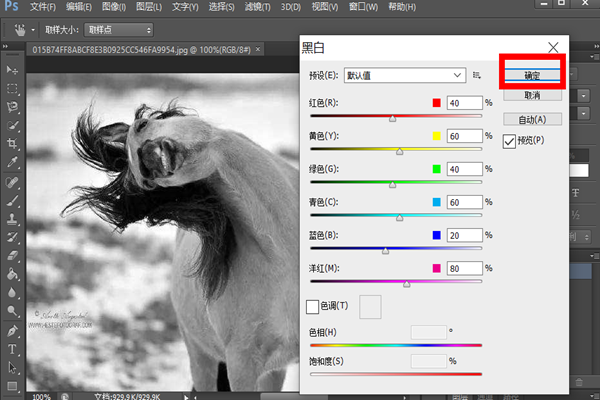
Task: Select the Rectangle shape tool
Action: click(x=12, y=386)
